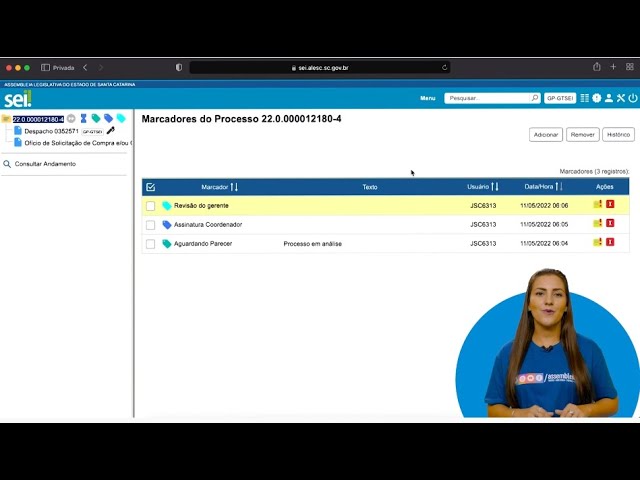Show Safari tab overview icon
Viewport: 640px width, 480px height.
tap(630, 67)
